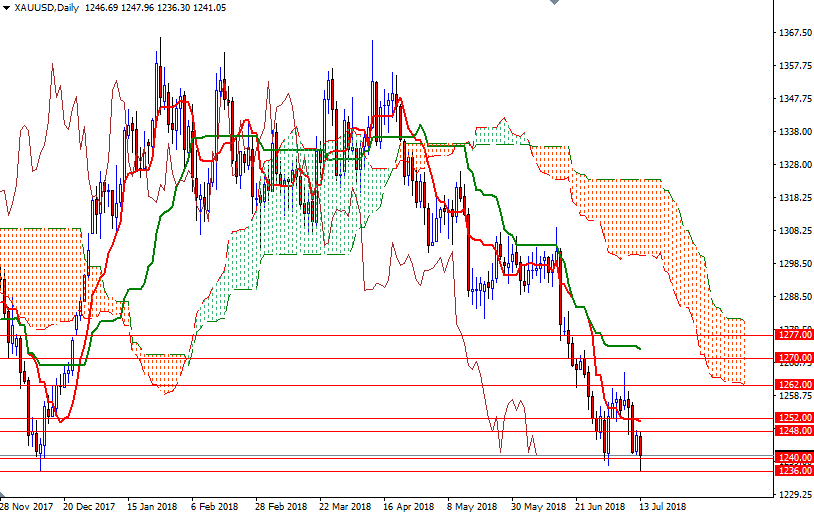Click the 1298.50 price scale label

[x=795, y=264]
